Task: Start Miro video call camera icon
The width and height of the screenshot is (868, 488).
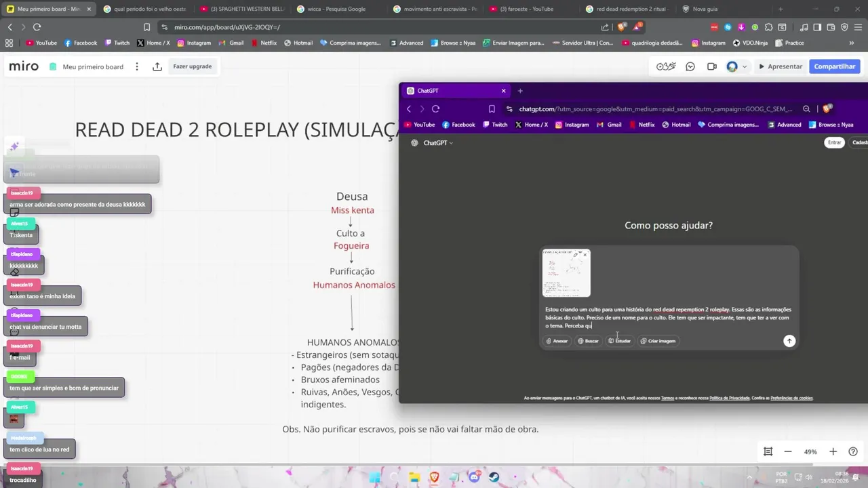Action: point(711,66)
